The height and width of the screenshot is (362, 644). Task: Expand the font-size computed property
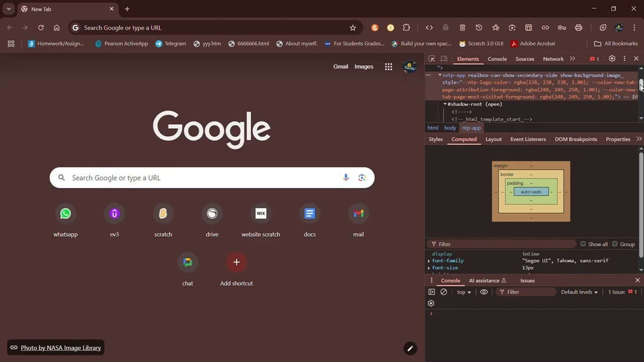tap(429, 268)
